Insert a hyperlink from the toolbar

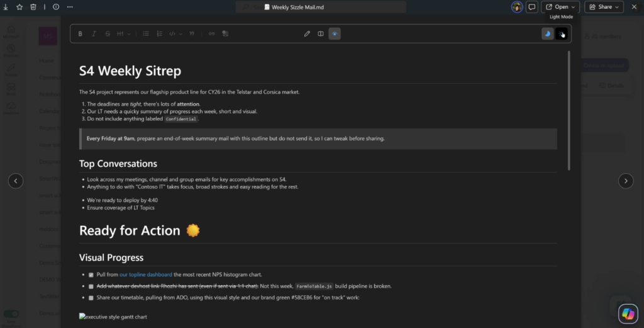(x=211, y=34)
